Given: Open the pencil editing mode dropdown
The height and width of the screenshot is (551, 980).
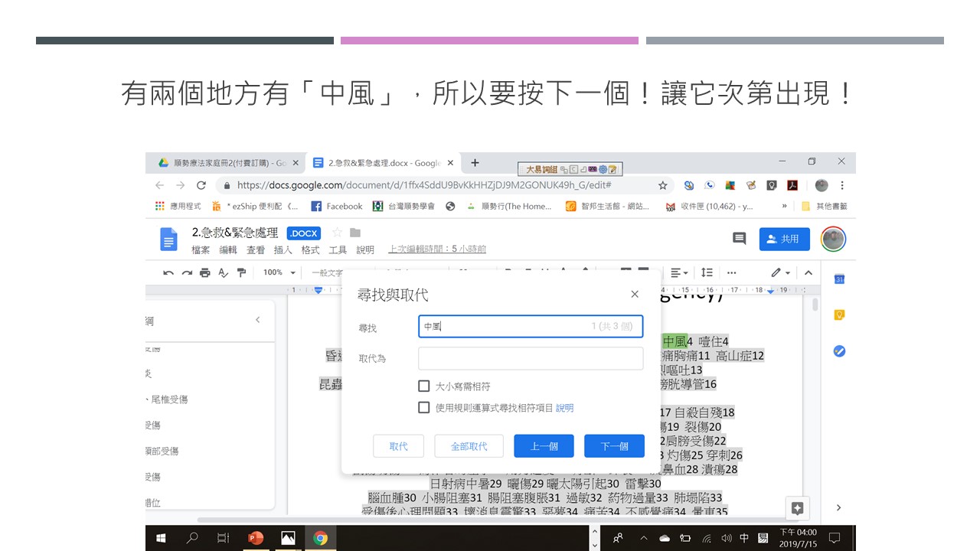Looking at the screenshot, I should point(781,272).
